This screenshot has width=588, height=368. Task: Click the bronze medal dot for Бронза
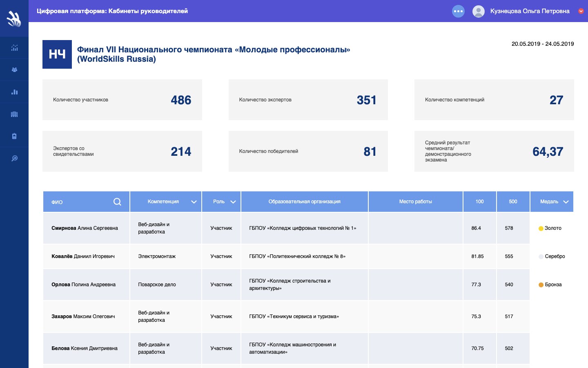pos(541,285)
